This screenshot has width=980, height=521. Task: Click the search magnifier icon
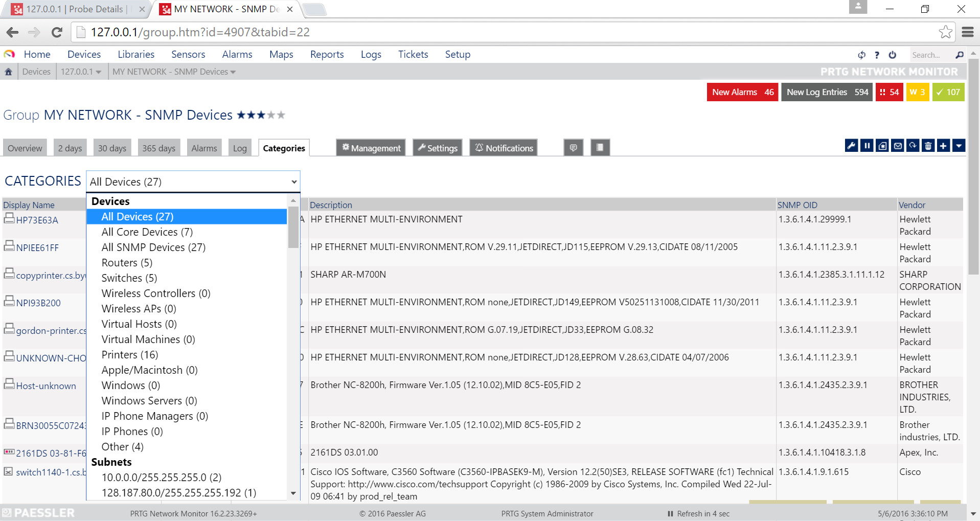pyautogui.click(x=959, y=55)
